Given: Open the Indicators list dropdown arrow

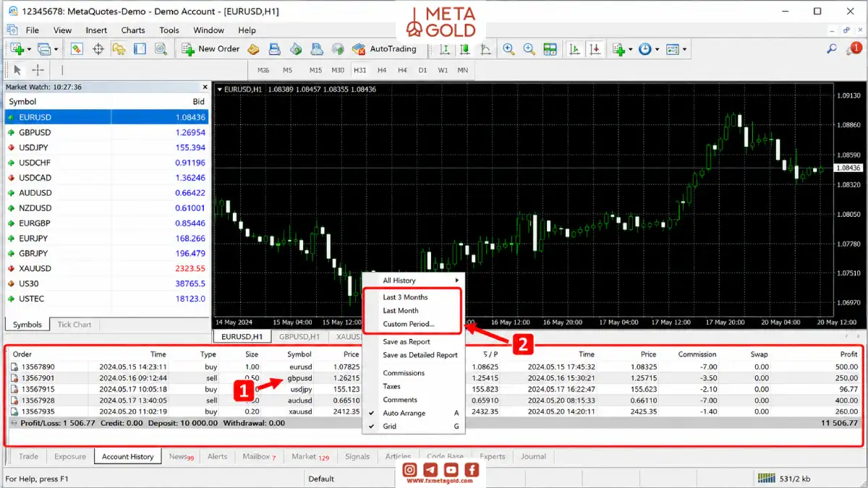Looking at the screenshot, I should 631,49.
